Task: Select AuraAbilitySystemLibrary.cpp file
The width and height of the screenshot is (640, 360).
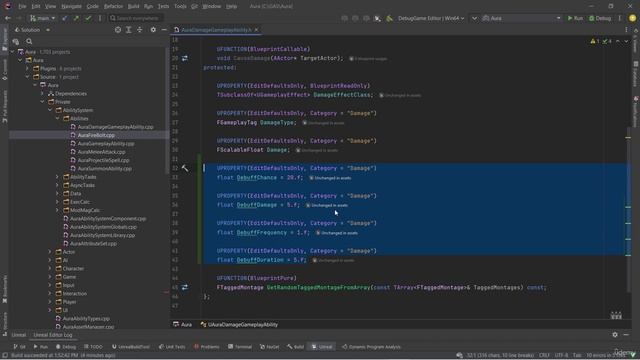Action: (x=102, y=235)
